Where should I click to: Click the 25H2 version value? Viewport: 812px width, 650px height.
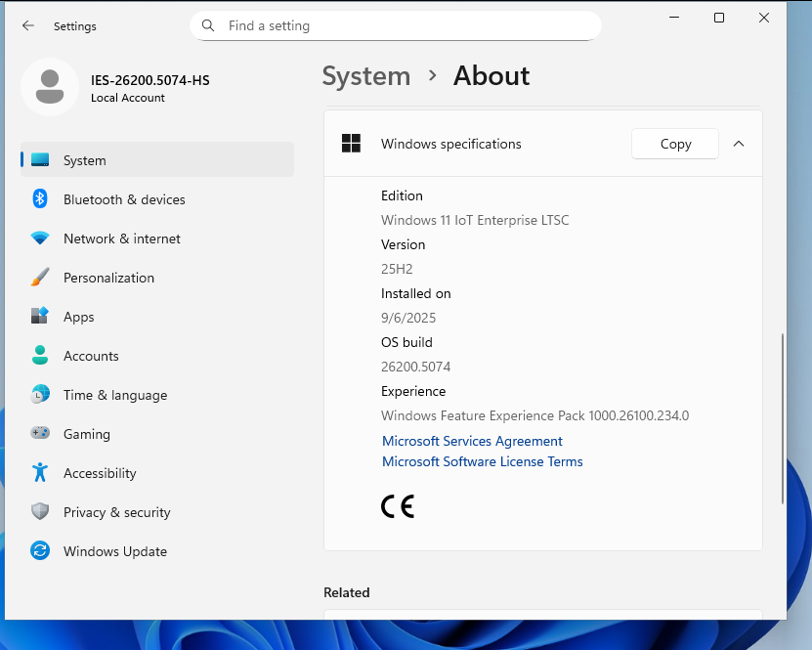click(x=397, y=269)
